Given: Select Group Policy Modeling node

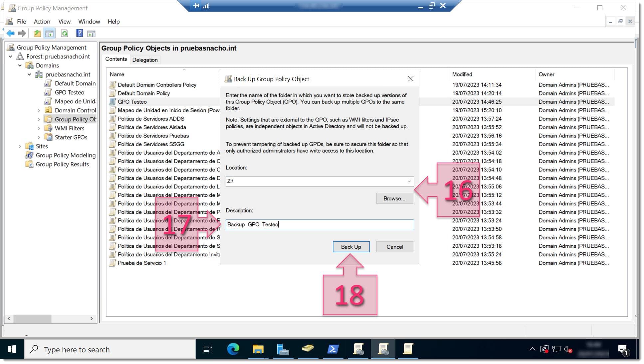Looking at the screenshot, I should coord(66,156).
